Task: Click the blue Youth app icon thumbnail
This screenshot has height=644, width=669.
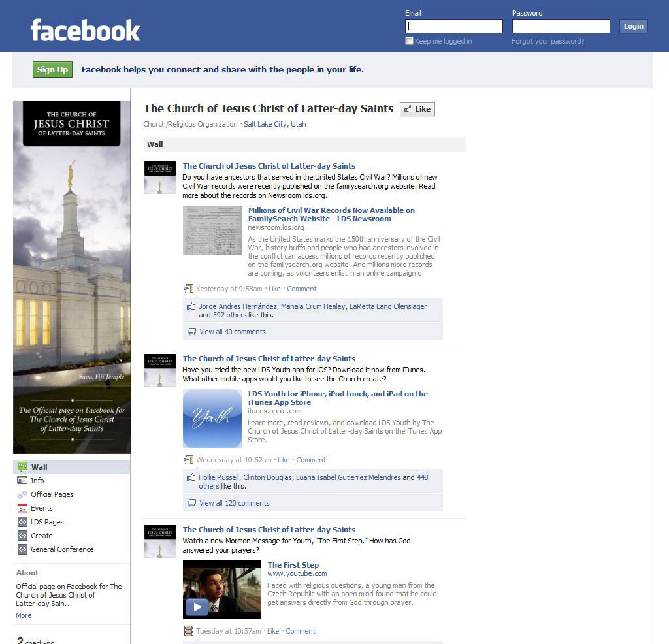Action: (212, 419)
